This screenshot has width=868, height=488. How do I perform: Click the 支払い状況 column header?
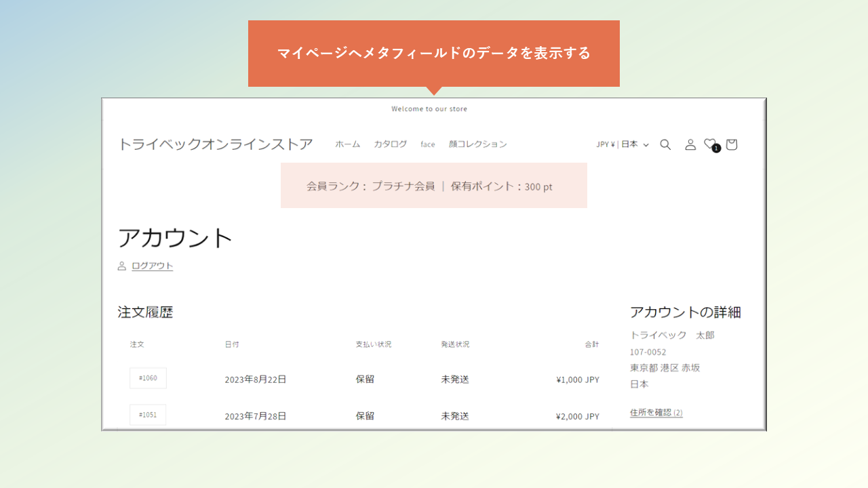coord(374,344)
